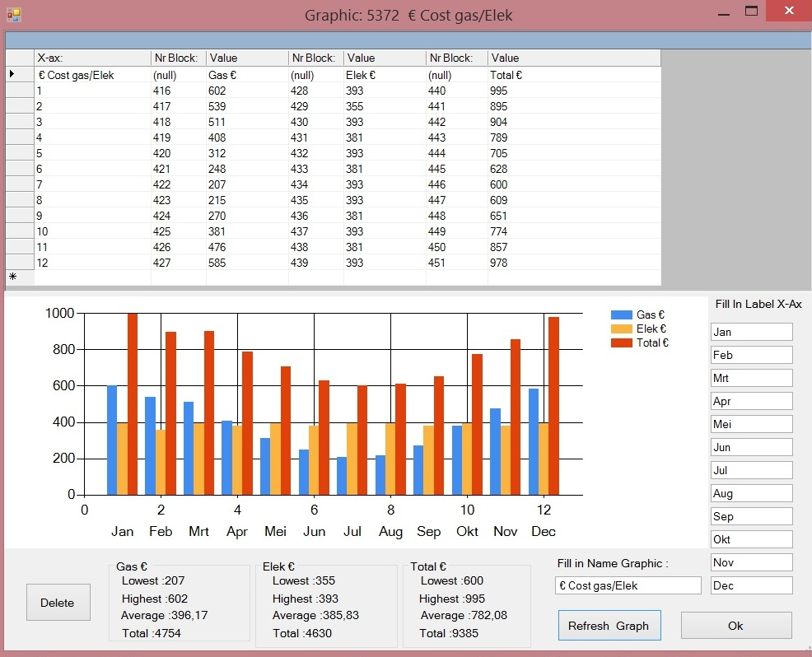Close the Graphic 5372 window
This screenshot has width=812, height=657.
(x=789, y=11)
